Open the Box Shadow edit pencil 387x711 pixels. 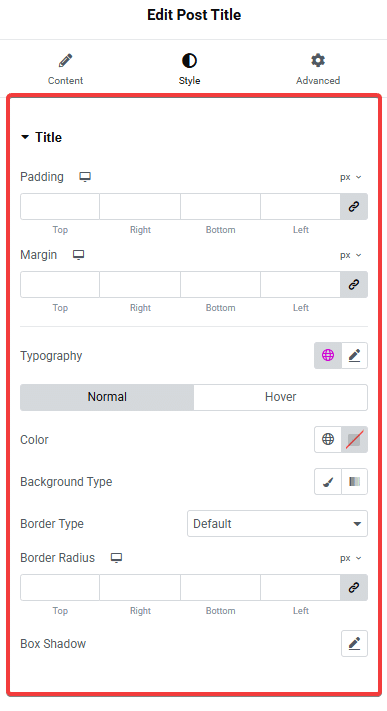pos(354,643)
